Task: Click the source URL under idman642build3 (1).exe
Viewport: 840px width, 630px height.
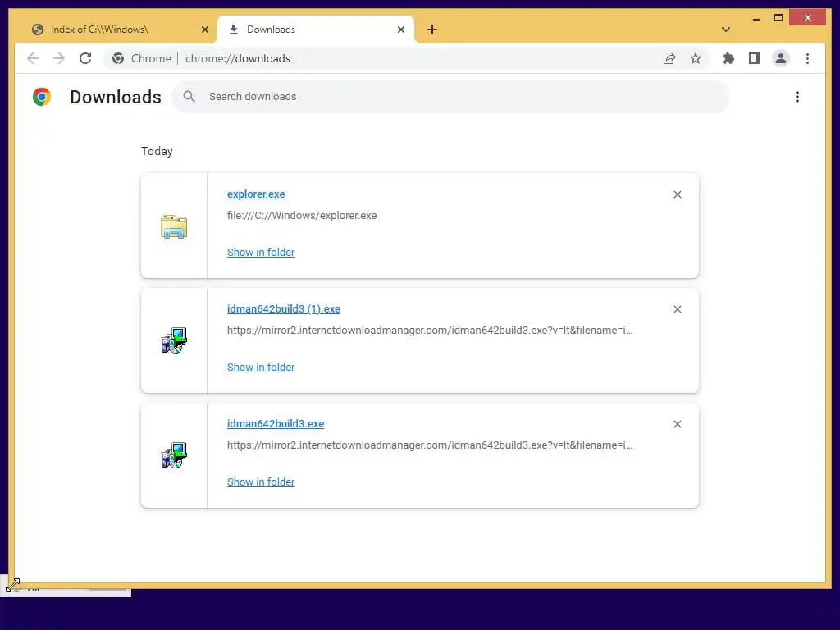Action: pos(430,331)
